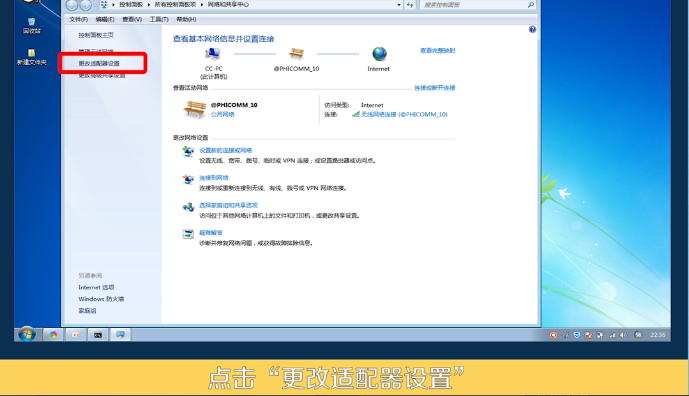Screen dimensions: 689x396
Task: Click the Forward navigation arrow button
Action: (86, 5)
